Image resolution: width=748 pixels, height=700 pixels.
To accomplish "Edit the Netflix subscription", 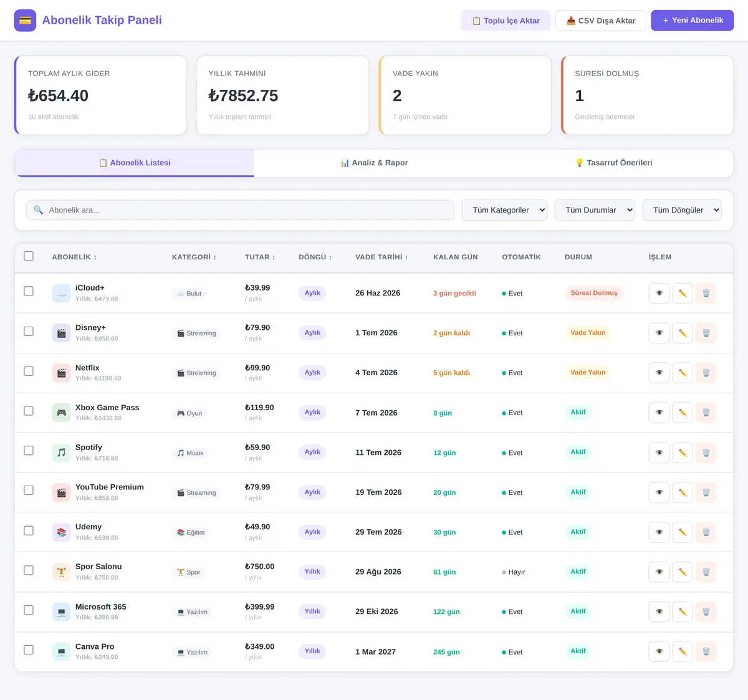I will [x=683, y=373].
